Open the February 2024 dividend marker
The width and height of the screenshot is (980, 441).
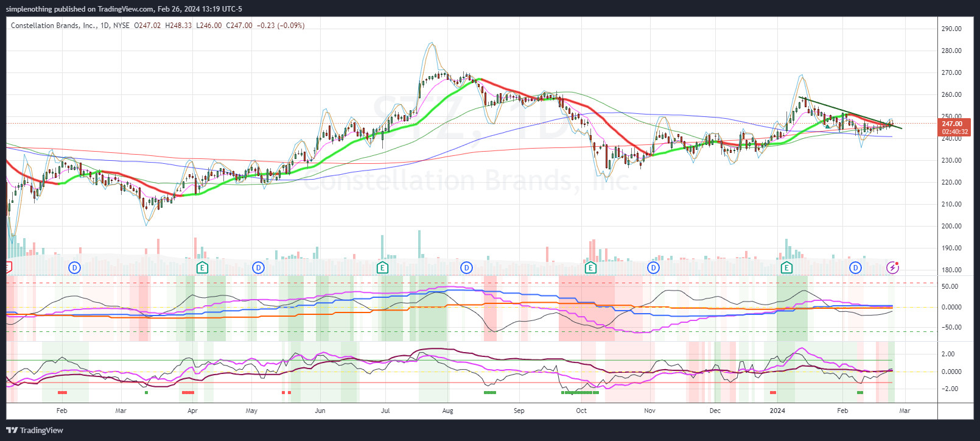coord(855,267)
